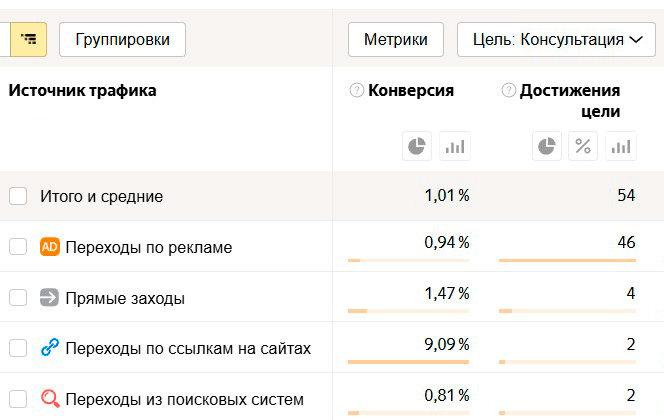Screen dimensions: 664x420
Task: Tick the Прямые заходы checkbox
Action: pos(18,298)
